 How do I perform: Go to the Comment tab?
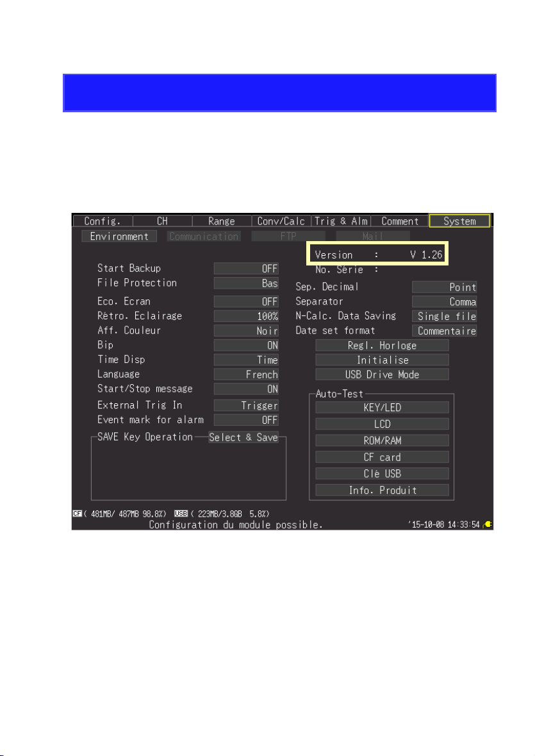[x=400, y=221]
